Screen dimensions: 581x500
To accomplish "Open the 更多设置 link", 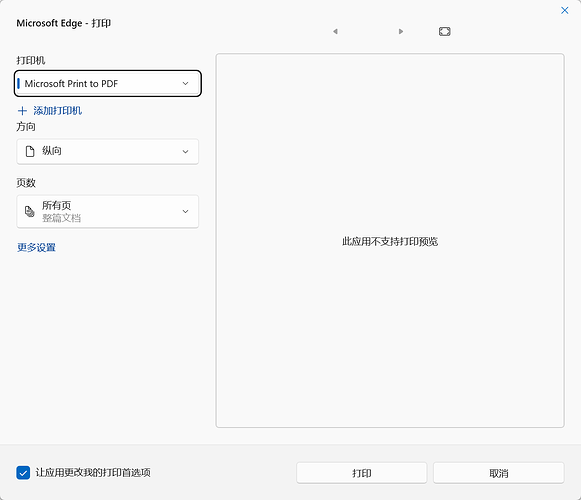I will (x=36, y=247).
